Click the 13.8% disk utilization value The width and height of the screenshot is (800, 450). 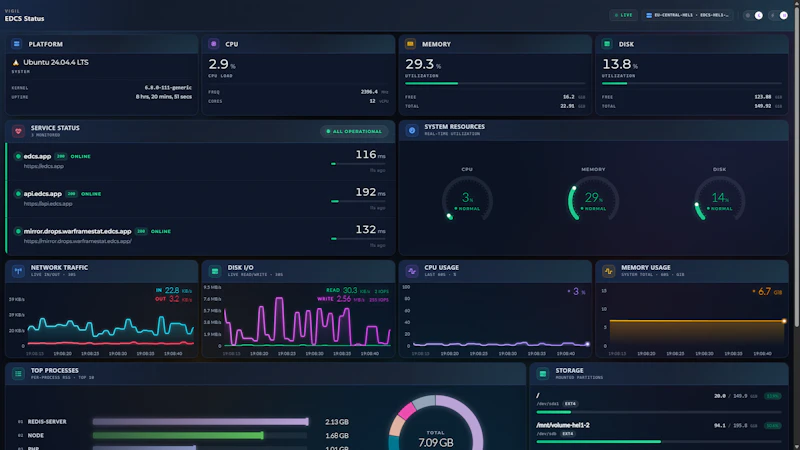(x=619, y=64)
